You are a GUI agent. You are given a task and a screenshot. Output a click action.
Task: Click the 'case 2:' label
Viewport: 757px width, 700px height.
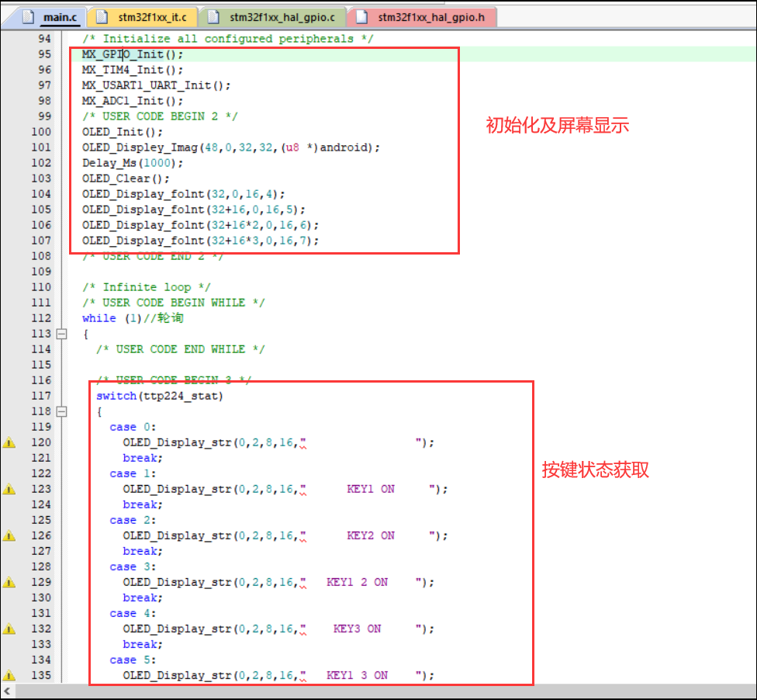pos(133,520)
